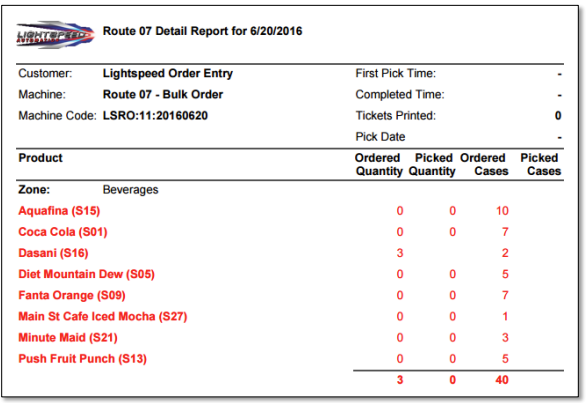This screenshot has height=403, width=586.
Task: Click the First Pick Time label
Action: pos(396,73)
